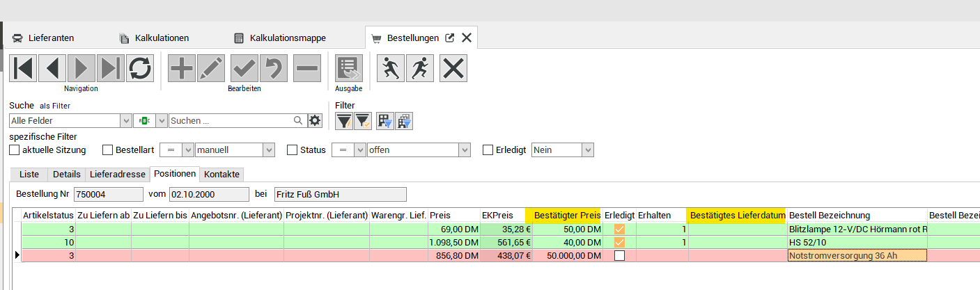Close the Bestellungen tab
Viewport: 980px width, 290px height.
pos(467,38)
